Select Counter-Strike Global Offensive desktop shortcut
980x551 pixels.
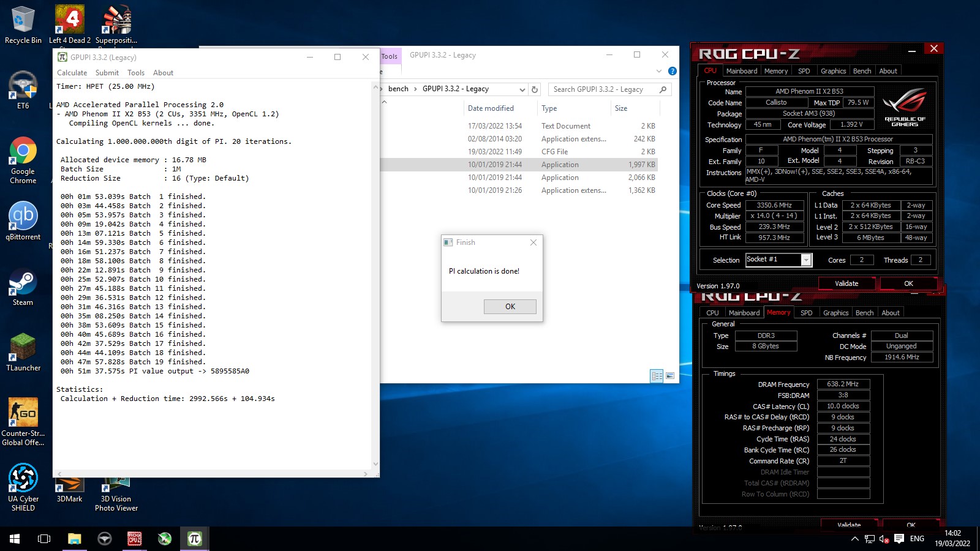pos(23,422)
